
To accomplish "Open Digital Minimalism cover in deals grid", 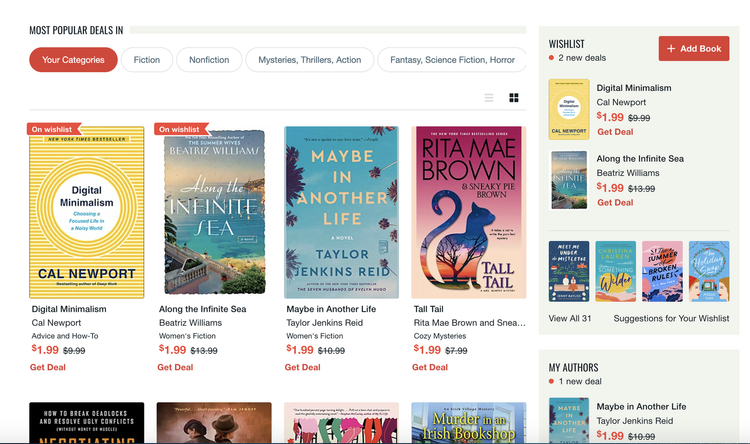I will coord(87,212).
